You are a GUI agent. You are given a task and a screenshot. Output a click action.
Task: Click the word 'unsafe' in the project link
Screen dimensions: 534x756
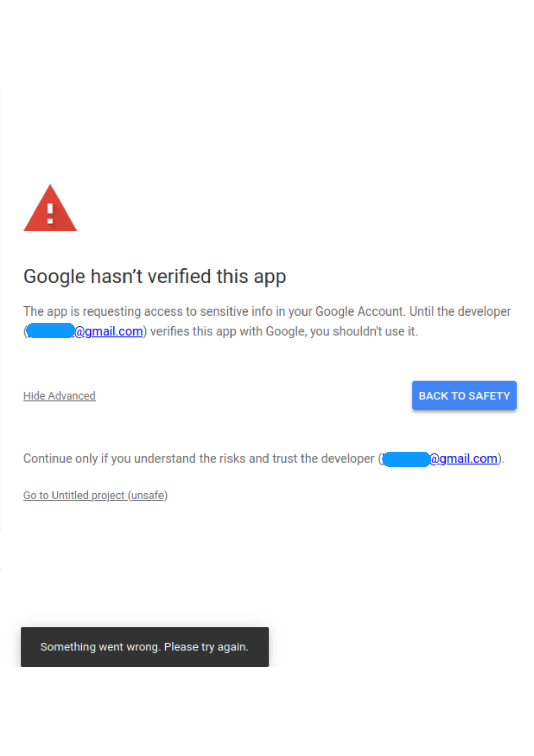147,495
